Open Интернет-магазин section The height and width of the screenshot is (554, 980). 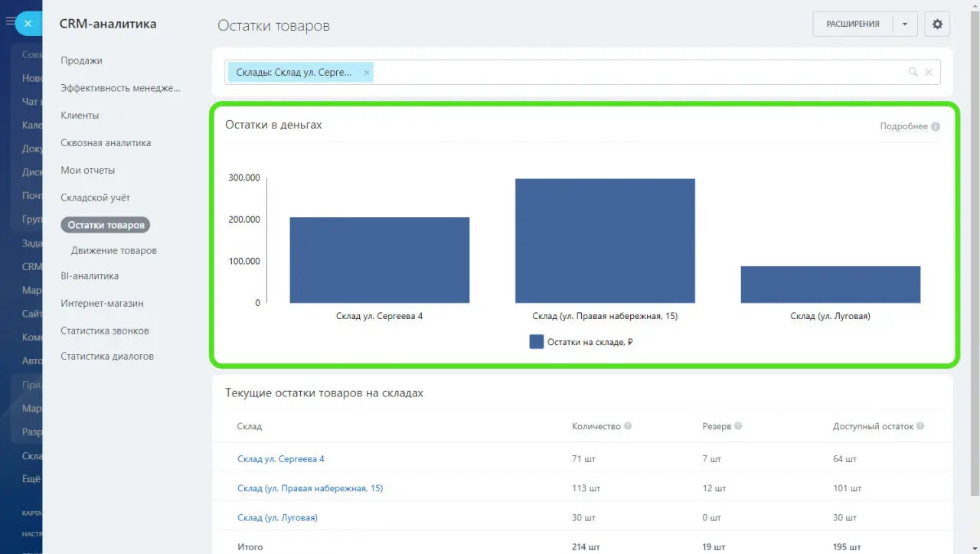coord(102,304)
